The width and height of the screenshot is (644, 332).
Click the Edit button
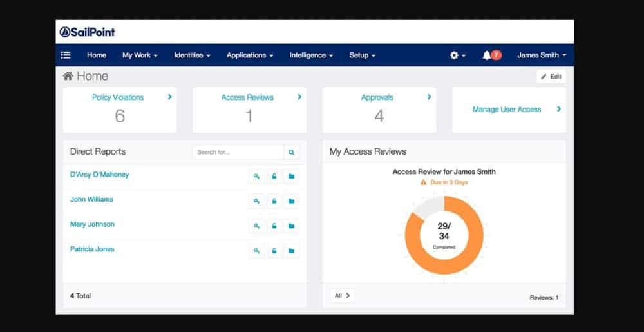pyautogui.click(x=551, y=77)
